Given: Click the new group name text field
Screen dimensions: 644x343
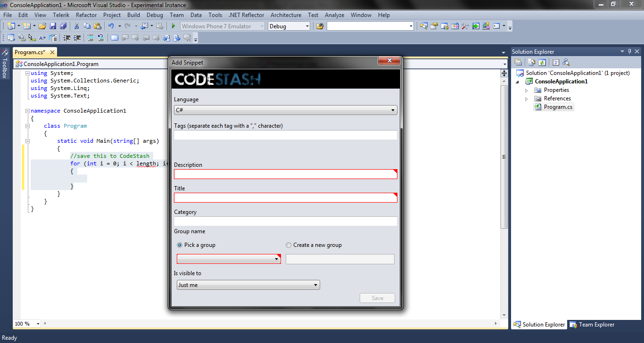Looking at the screenshot, I should (340, 259).
